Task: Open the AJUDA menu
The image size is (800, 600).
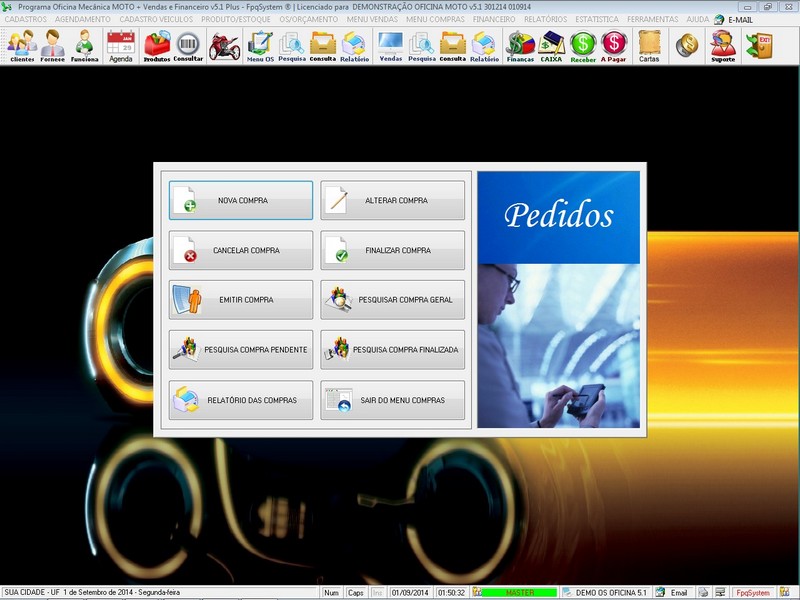Action: tap(697, 19)
